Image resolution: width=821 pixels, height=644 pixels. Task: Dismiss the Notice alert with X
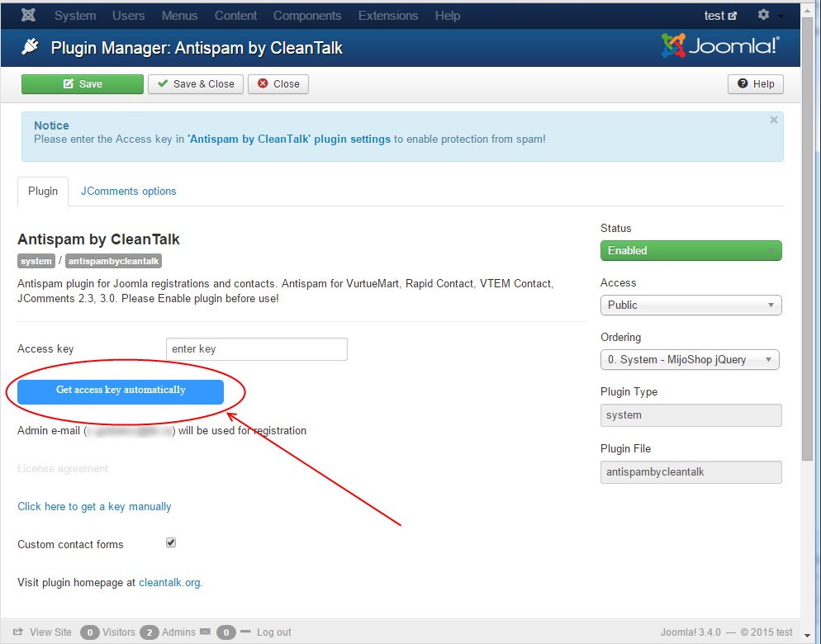pyautogui.click(x=774, y=120)
